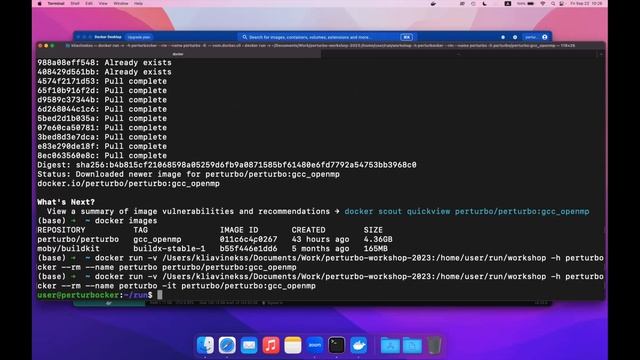Click the Docker whale icon in menu bar
Viewport: 640px width, 360px height.
(x=433, y=3)
